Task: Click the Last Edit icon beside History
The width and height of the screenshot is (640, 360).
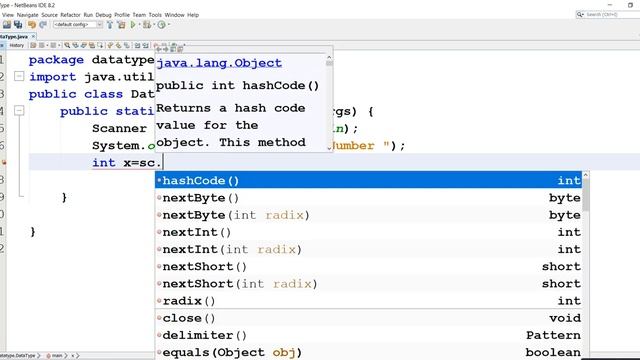Action: pyautogui.click(x=33, y=45)
